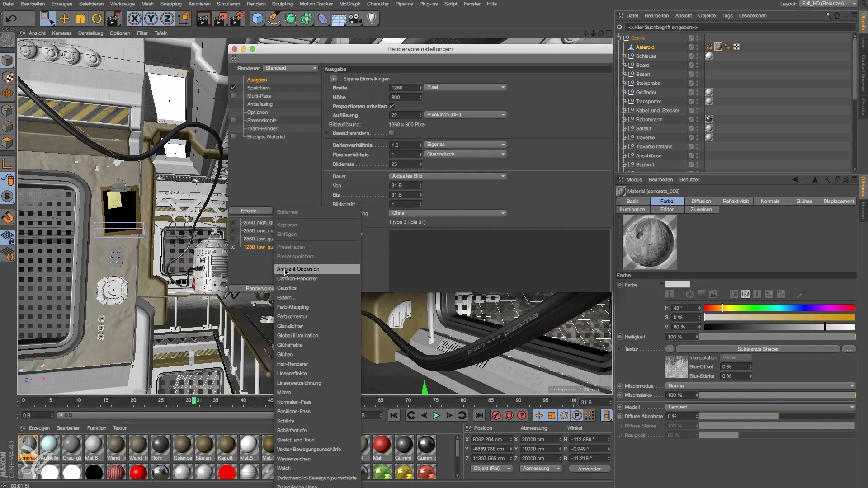This screenshot has width=868, height=488.
Task: Click the Cube primitive icon
Action: (257, 19)
